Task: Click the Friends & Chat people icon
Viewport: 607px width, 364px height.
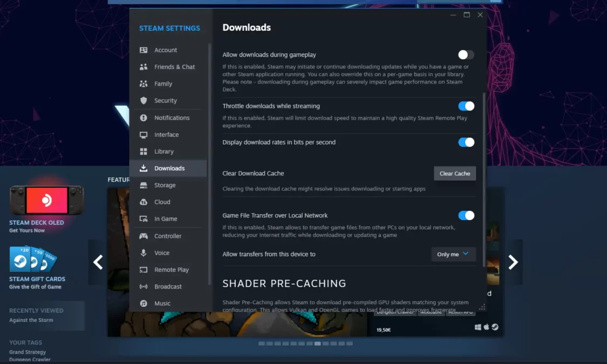Action: coord(143,67)
